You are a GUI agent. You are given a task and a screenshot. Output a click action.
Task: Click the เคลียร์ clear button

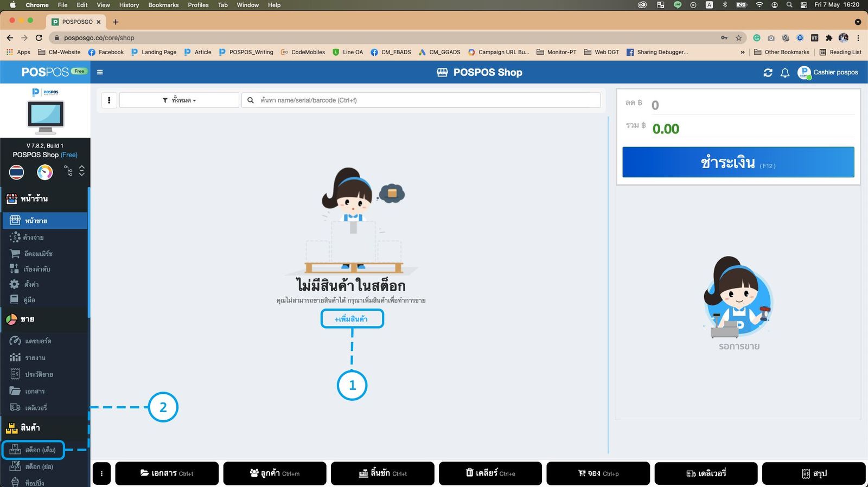click(x=490, y=473)
